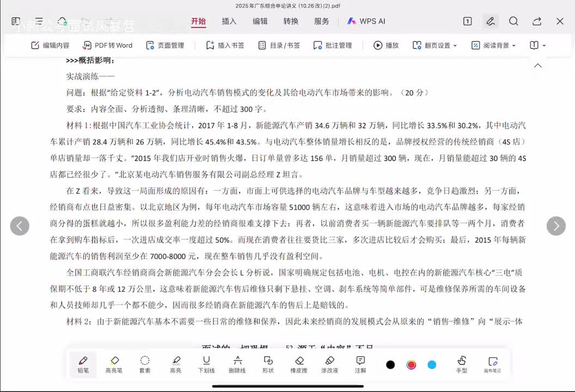Image resolution: width=575 pixels, height=392 pixels.
Task: Click the "实战演练" line
Action: coord(90,76)
